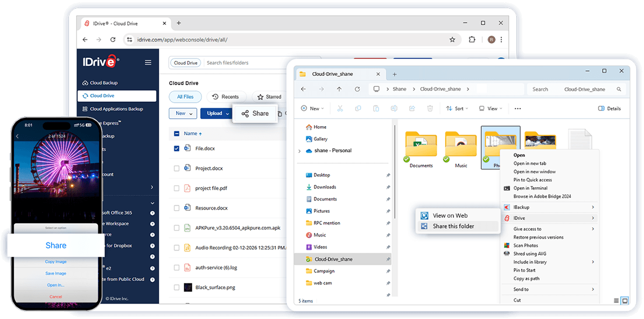
Task: Open the See more dots in Explorer toolbar
Action: pyautogui.click(x=517, y=108)
